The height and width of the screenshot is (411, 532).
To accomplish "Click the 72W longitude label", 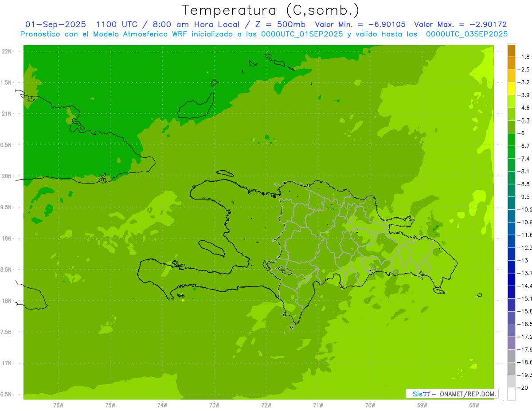I will [266, 405].
